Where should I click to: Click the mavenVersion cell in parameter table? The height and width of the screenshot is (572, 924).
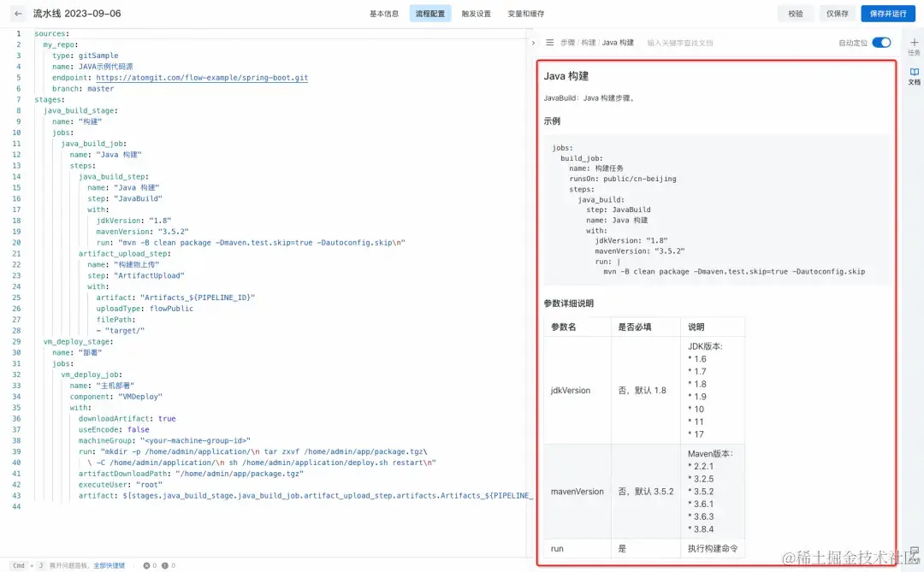[577, 492]
